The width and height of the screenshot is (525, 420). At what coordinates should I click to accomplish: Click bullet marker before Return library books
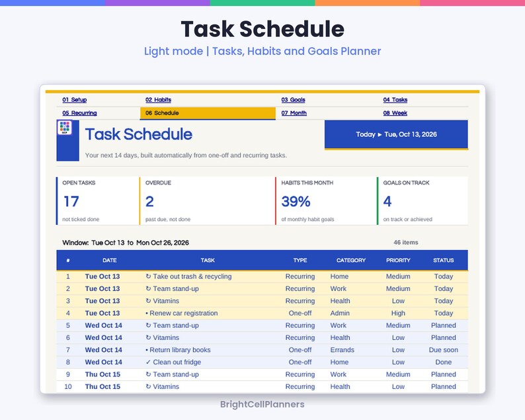(x=147, y=351)
